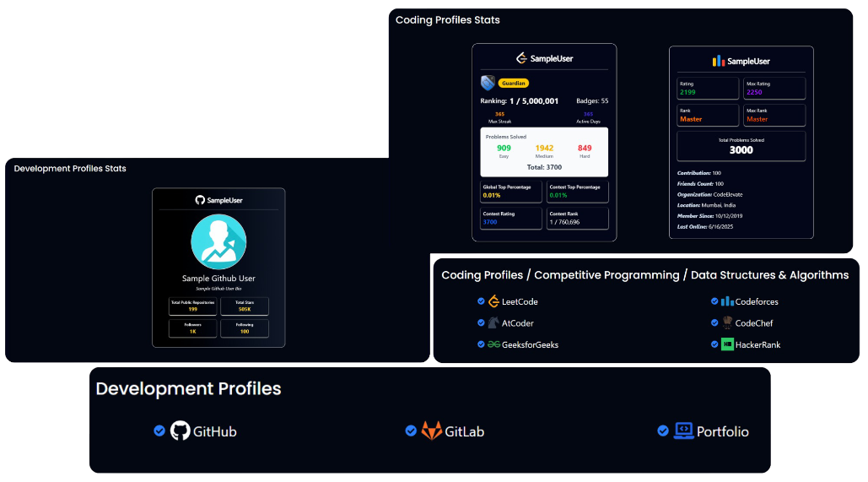The height and width of the screenshot is (482, 868).
Task: Toggle the verified checkmark beside LeetCode
Action: coord(481,301)
